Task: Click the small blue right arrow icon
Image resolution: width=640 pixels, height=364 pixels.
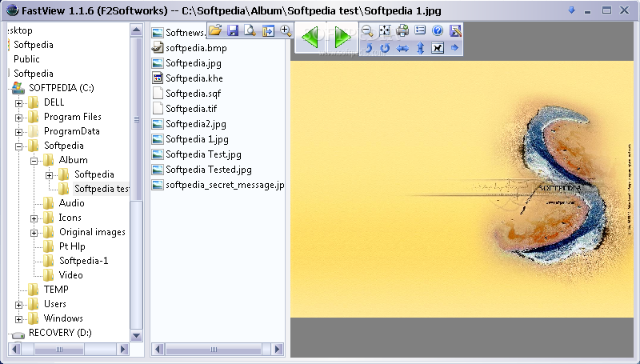Action: [454, 48]
